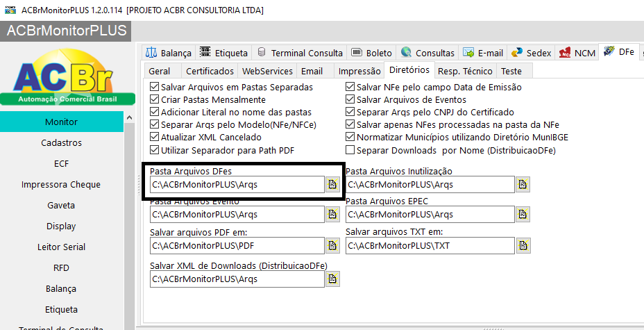The height and width of the screenshot is (330, 644).
Task: Enable Separar Downloads por Nome (DistribuicaoDFe)
Action: point(451,151)
